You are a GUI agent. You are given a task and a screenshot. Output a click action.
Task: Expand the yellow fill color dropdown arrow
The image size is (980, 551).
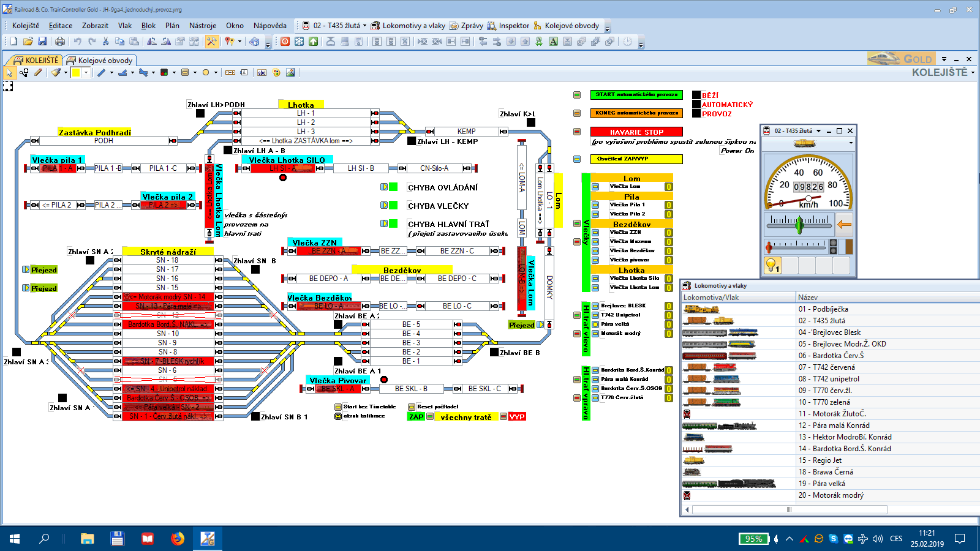(x=86, y=72)
